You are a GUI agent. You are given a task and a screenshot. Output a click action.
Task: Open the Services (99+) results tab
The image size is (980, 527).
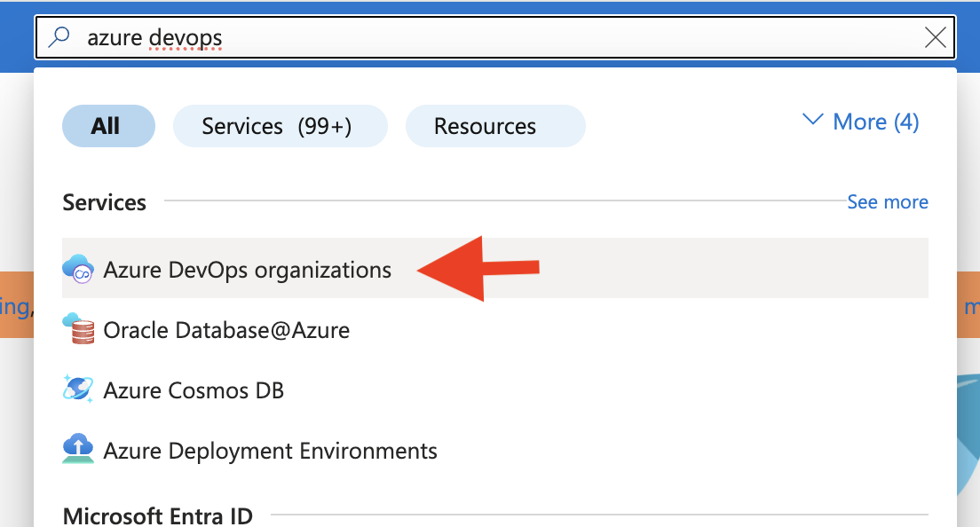pyautogui.click(x=280, y=125)
